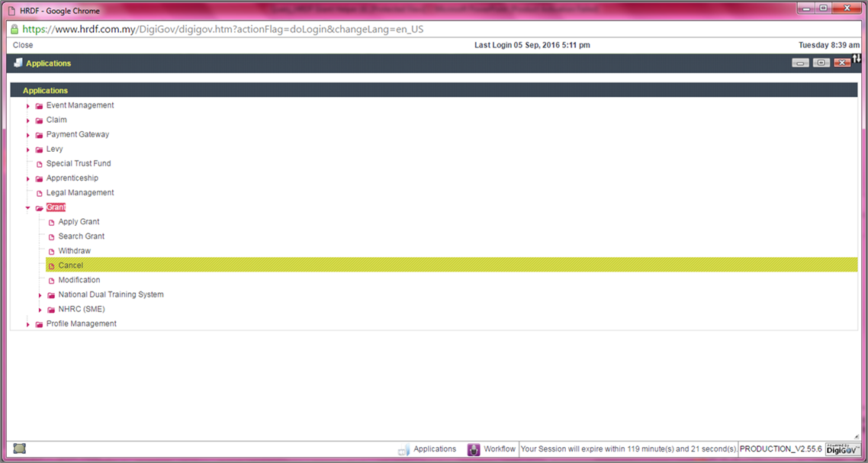This screenshot has height=463, width=868.
Task: Click the Apply Grant document icon
Action: (51, 222)
